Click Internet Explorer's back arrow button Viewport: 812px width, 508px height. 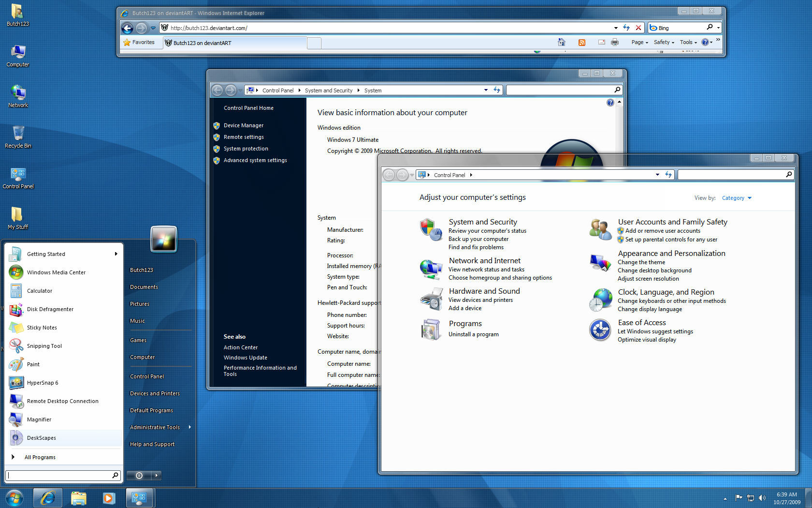click(128, 28)
